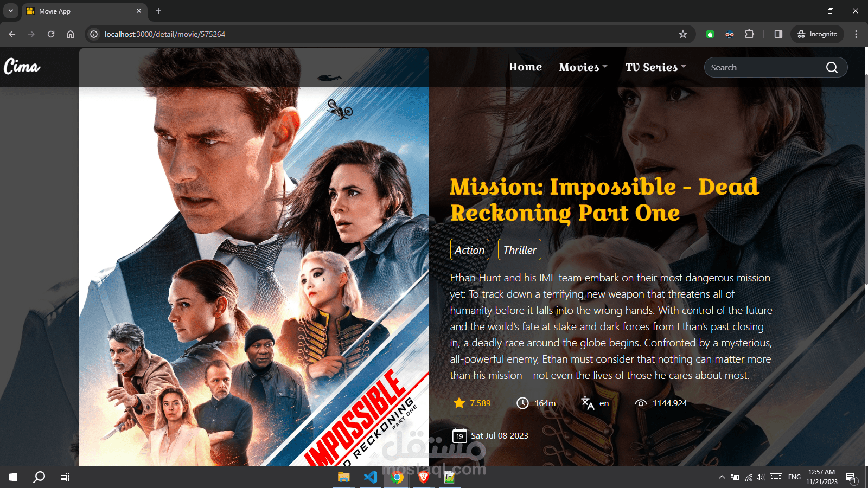Show hidden system tray icons

pos(722,477)
